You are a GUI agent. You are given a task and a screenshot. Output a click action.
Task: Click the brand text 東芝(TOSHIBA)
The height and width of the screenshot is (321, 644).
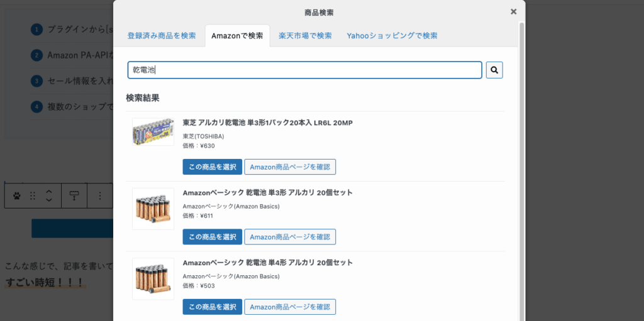coord(203,136)
